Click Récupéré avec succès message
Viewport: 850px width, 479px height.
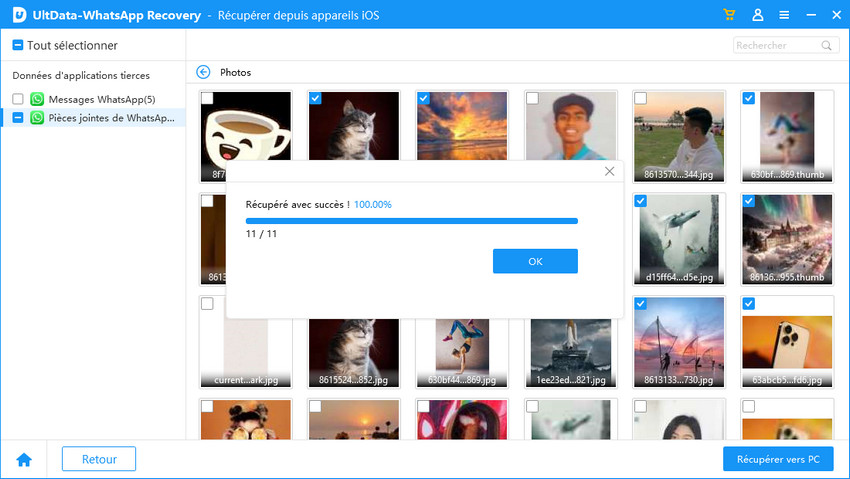pos(298,204)
